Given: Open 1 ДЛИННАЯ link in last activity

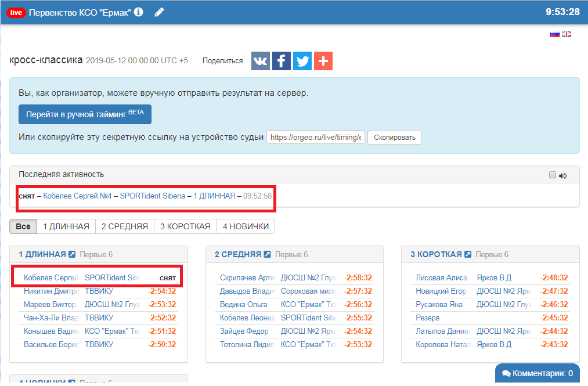Looking at the screenshot, I should click(214, 196).
